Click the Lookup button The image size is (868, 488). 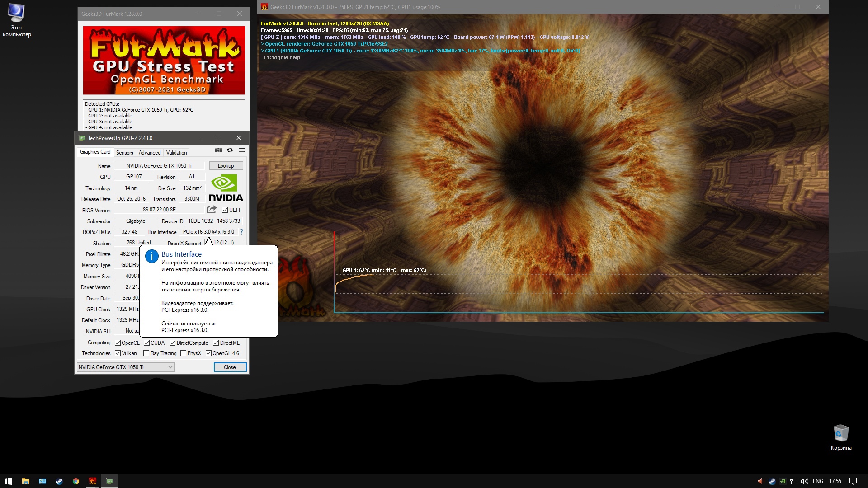[x=226, y=166]
